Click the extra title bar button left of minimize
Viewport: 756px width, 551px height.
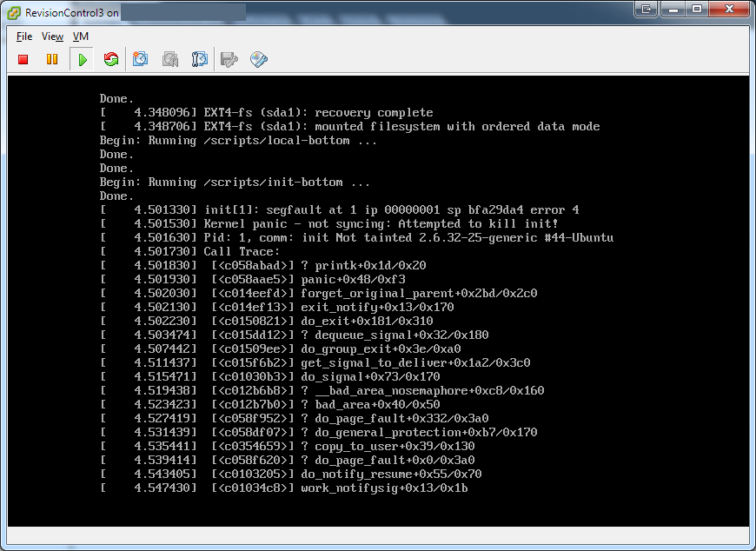(x=646, y=9)
